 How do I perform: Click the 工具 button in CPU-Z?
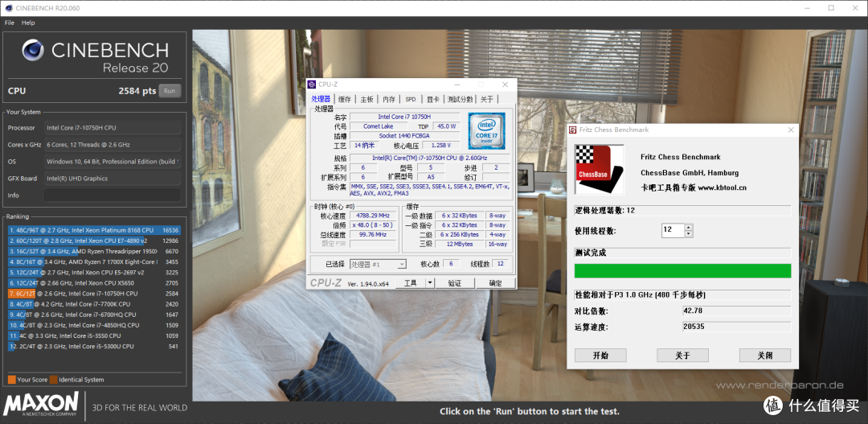(x=410, y=283)
